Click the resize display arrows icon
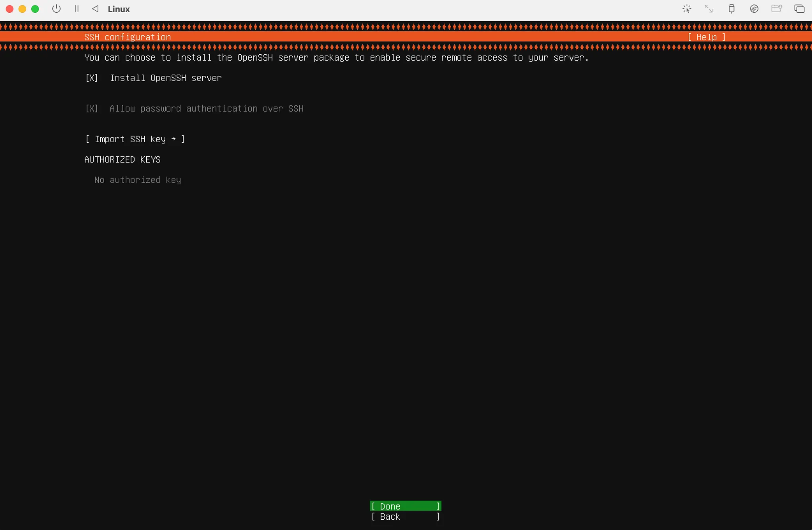Screen dimensions: 812x530 (709, 9)
